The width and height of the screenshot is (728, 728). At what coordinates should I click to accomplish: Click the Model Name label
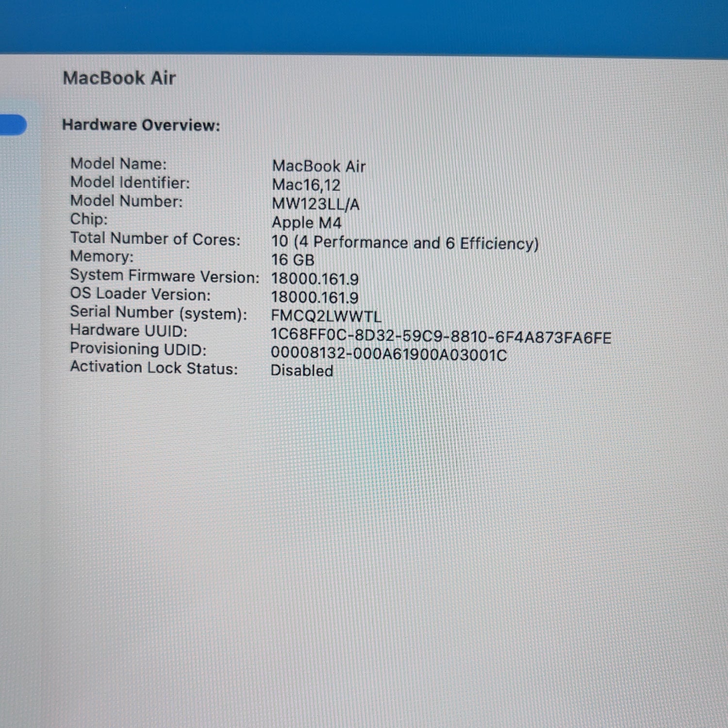click(x=118, y=164)
